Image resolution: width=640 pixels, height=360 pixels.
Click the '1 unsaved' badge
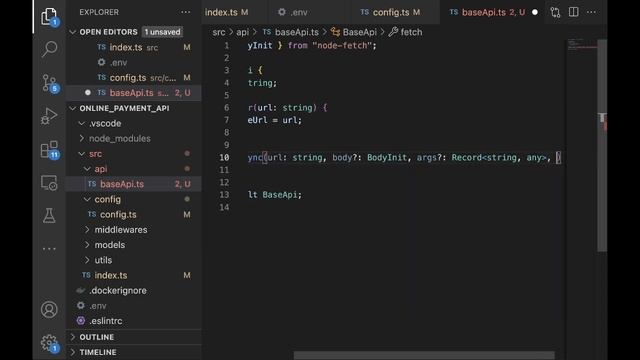[162, 32]
